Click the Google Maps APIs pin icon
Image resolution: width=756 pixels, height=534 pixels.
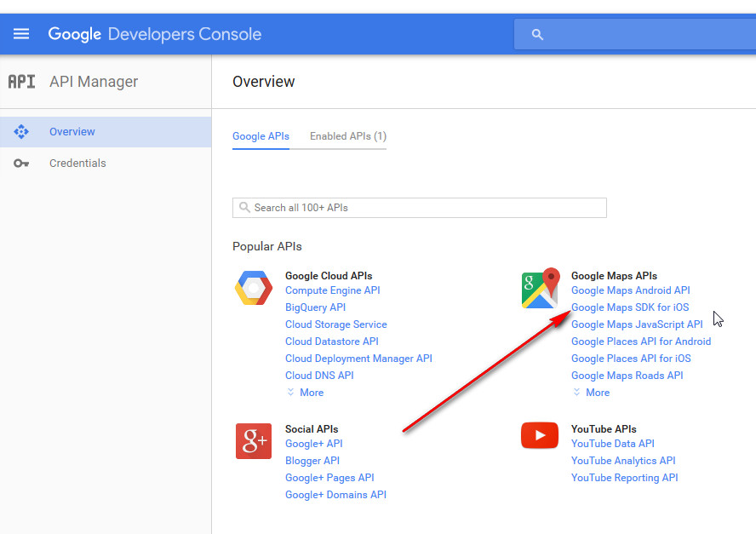point(541,288)
